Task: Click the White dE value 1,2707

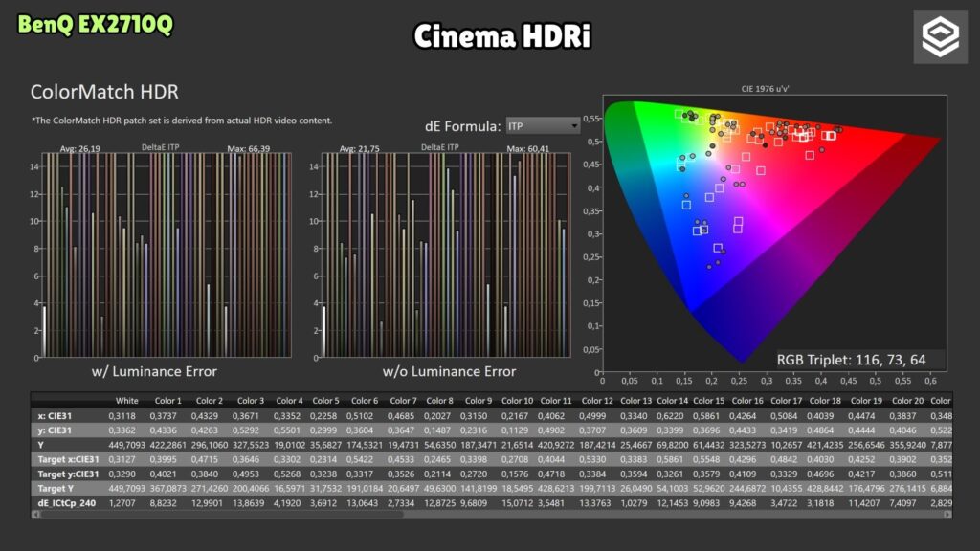Action: [x=122, y=503]
